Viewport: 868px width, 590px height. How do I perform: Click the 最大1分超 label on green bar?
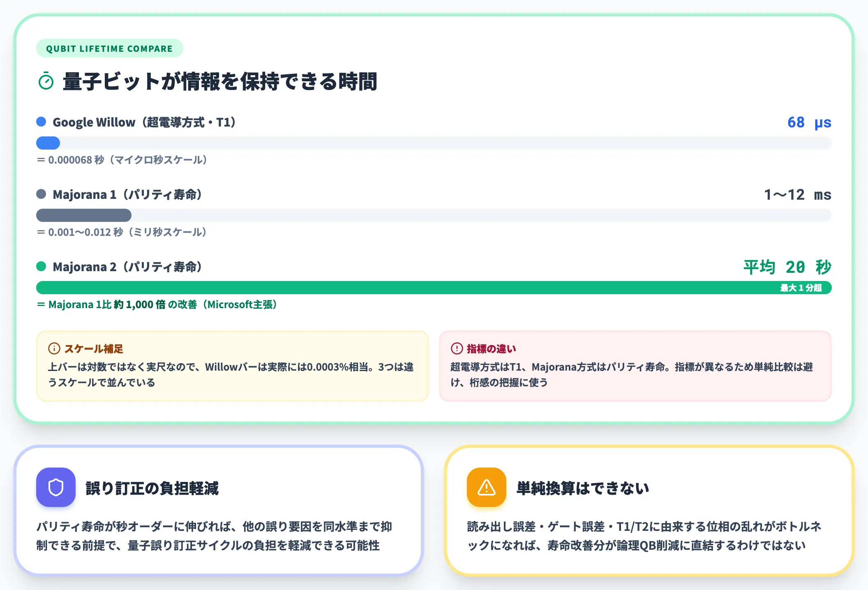tap(801, 288)
